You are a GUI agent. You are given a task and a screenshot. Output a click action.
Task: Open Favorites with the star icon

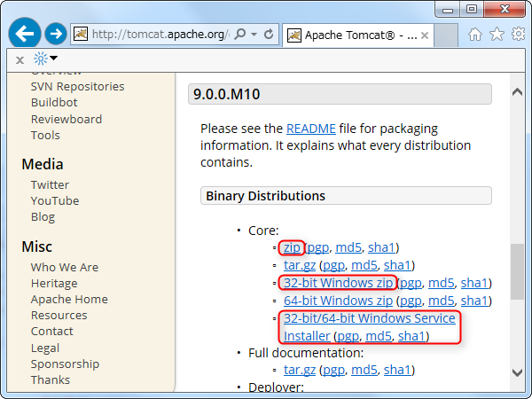[497, 34]
